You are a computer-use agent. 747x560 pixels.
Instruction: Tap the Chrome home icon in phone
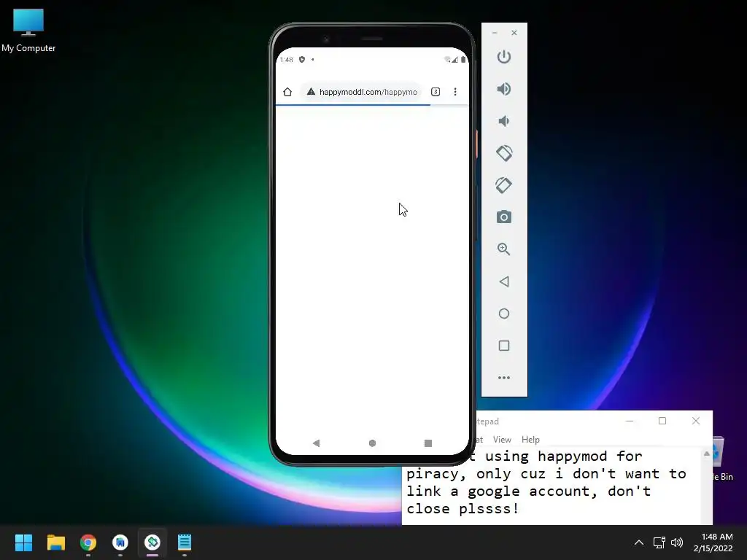coord(287,92)
